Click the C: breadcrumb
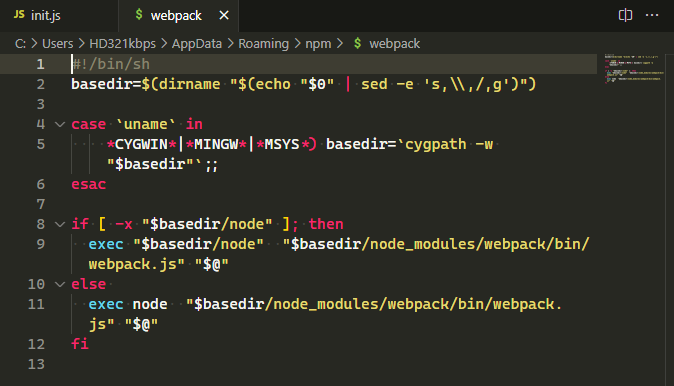This screenshot has height=386, width=674. [x=20, y=44]
